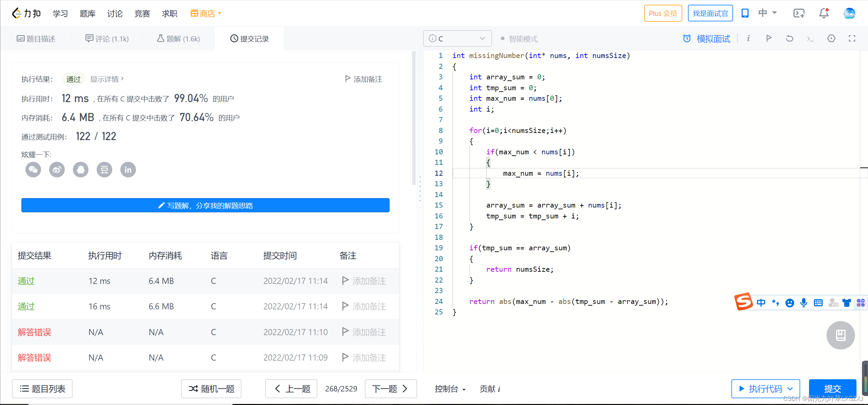The height and width of the screenshot is (405, 868).
Task: Open the 控制台 console dropdown menu
Action: (x=454, y=388)
